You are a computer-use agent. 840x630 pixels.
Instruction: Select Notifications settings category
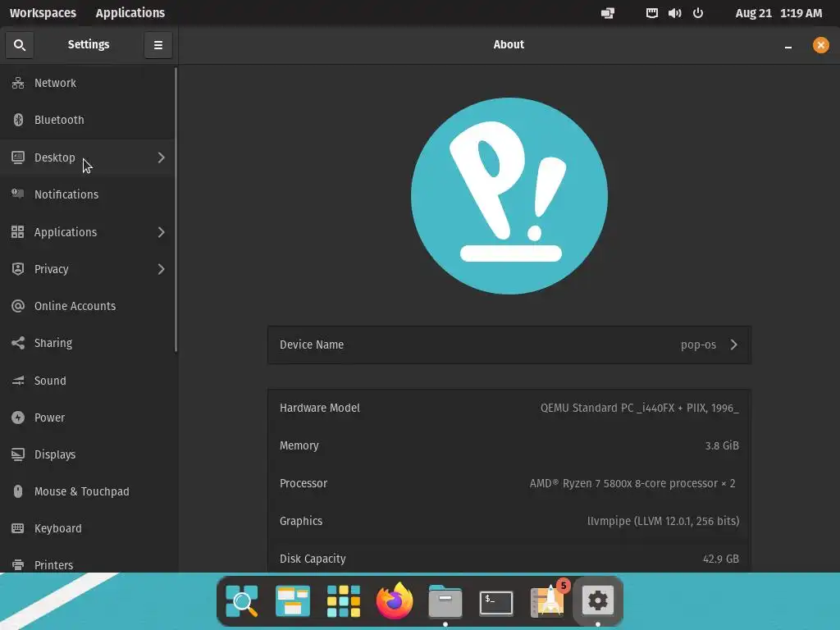[x=87, y=194]
